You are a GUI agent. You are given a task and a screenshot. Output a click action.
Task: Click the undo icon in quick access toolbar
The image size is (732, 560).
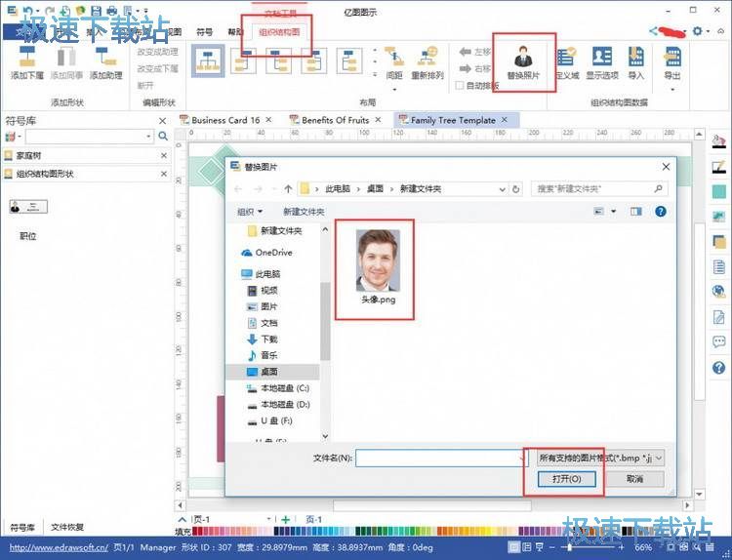click(28, 10)
